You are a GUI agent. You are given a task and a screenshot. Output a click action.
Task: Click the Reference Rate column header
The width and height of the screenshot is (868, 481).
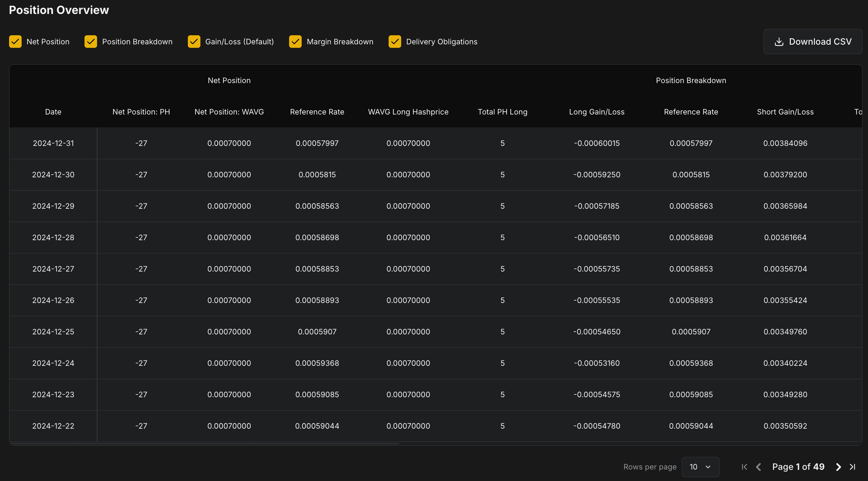(x=317, y=112)
